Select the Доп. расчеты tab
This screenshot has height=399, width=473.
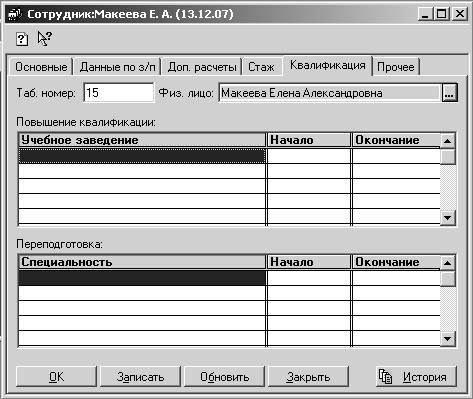point(202,67)
